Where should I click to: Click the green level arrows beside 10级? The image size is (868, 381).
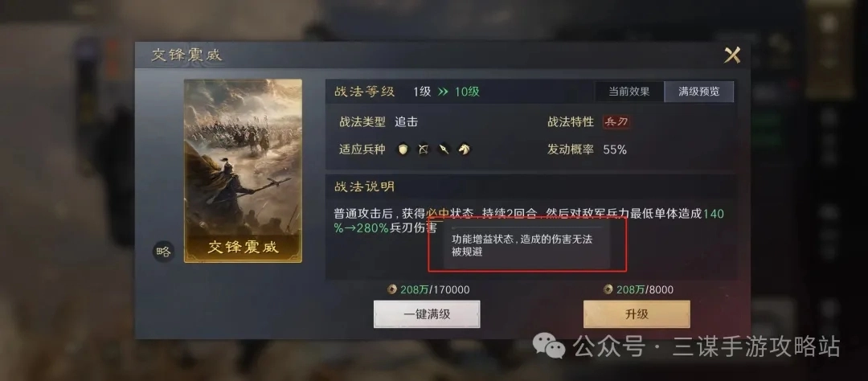(442, 92)
